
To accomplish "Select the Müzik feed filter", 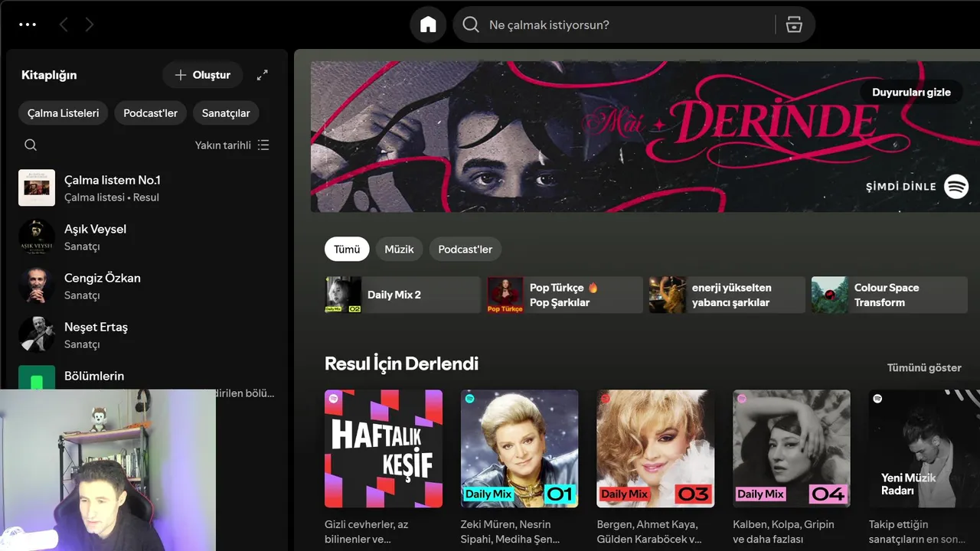I will point(399,249).
